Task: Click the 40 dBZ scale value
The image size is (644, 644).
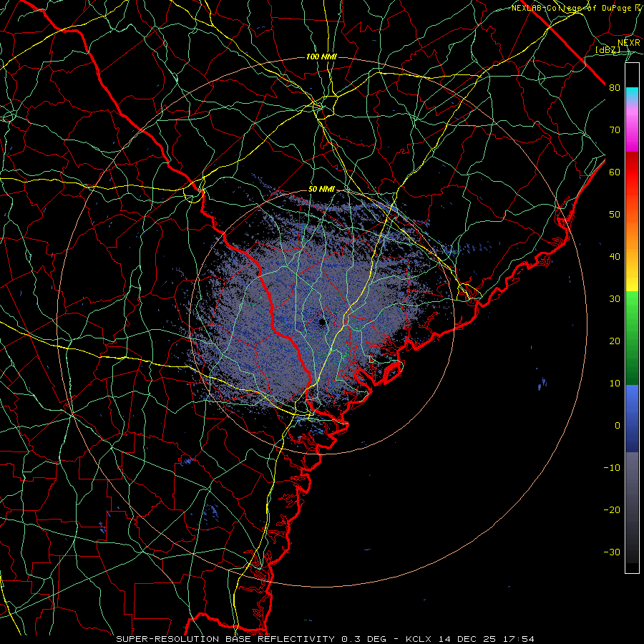Action: (x=615, y=257)
